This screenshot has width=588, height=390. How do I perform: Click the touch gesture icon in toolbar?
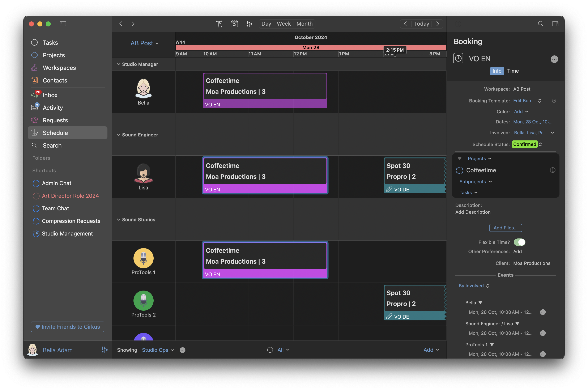point(219,24)
